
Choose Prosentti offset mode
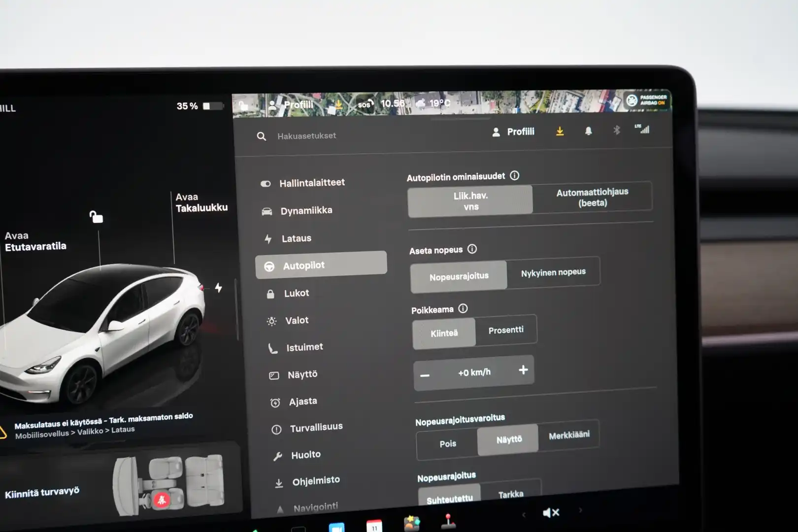[506, 330]
